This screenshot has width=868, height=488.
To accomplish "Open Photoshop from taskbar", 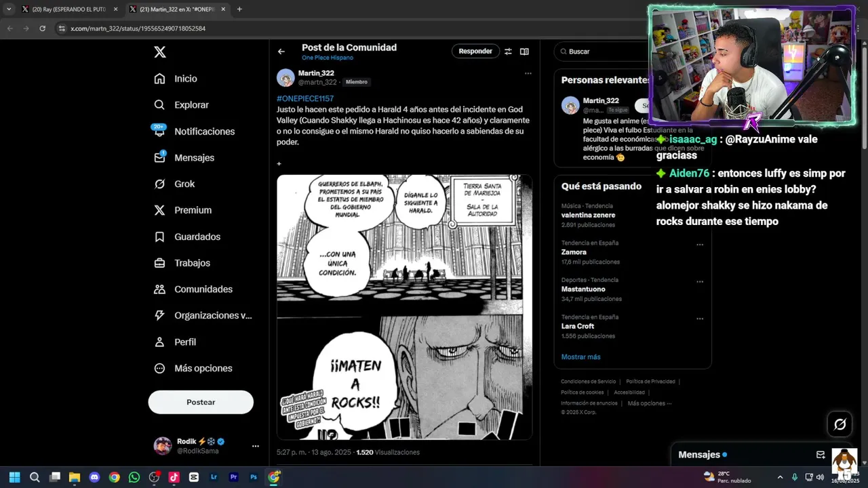I will point(254,477).
